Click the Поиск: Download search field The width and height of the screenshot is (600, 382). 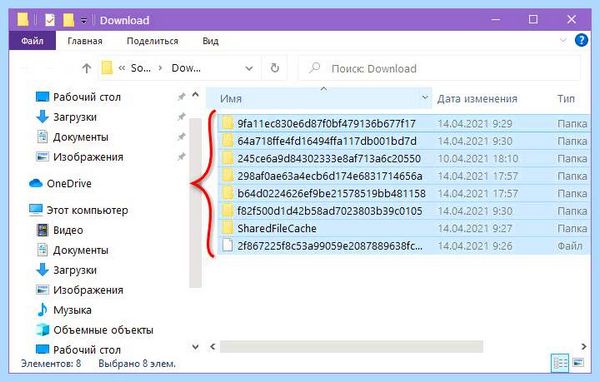pyautogui.click(x=440, y=69)
